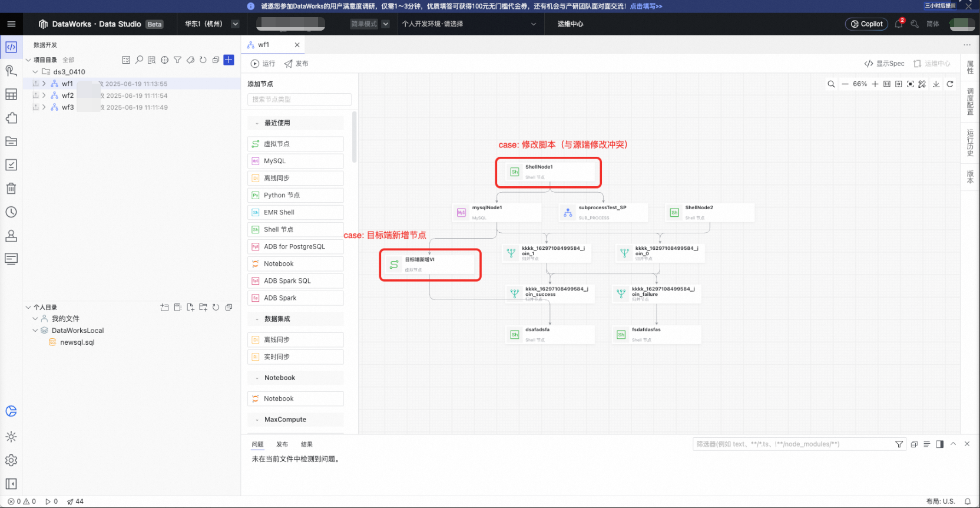
Task: Open the 简单模式 mode dropdown
Action: 370,24
